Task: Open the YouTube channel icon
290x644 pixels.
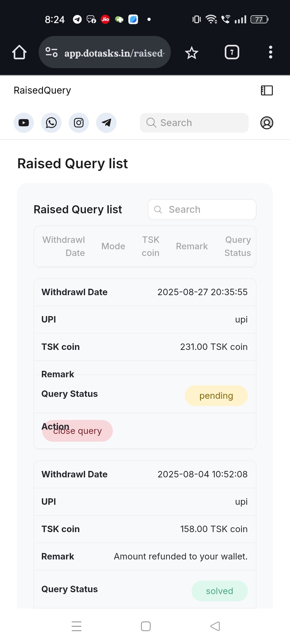Action: pos(24,123)
